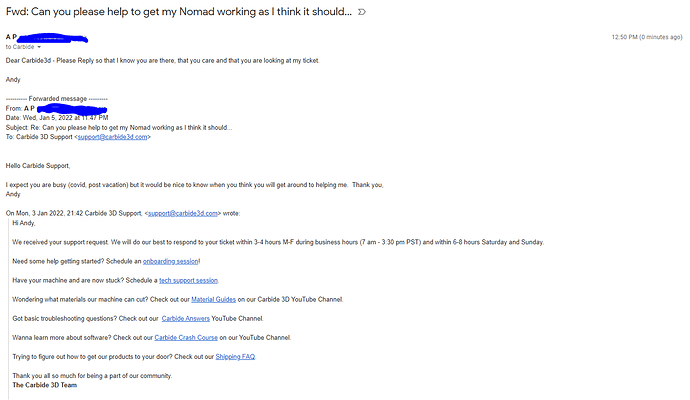Open the Carbide Answers YouTube link

tap(186, 319)
